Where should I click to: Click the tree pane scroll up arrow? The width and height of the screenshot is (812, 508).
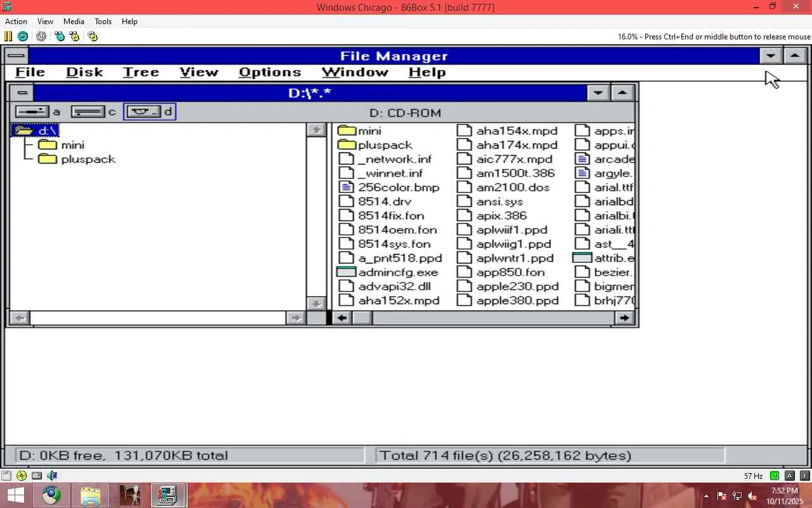[316, 130]
